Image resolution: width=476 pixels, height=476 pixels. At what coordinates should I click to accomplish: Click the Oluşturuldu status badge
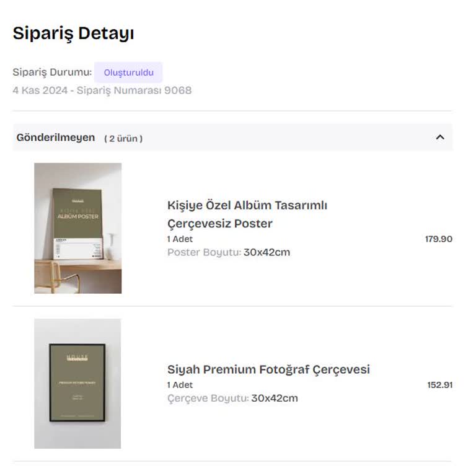tap(128, 73)
